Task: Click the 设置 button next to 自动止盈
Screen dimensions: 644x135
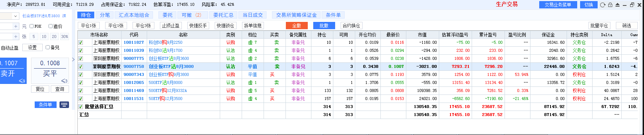Action: coord(32,47)
